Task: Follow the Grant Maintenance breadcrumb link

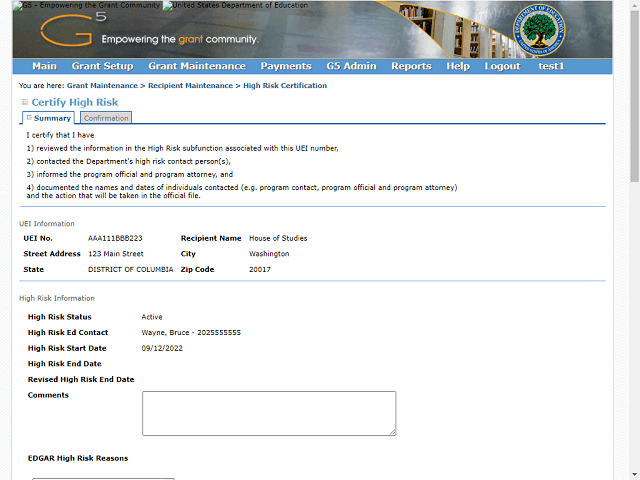Action: (x=102, y=86)
